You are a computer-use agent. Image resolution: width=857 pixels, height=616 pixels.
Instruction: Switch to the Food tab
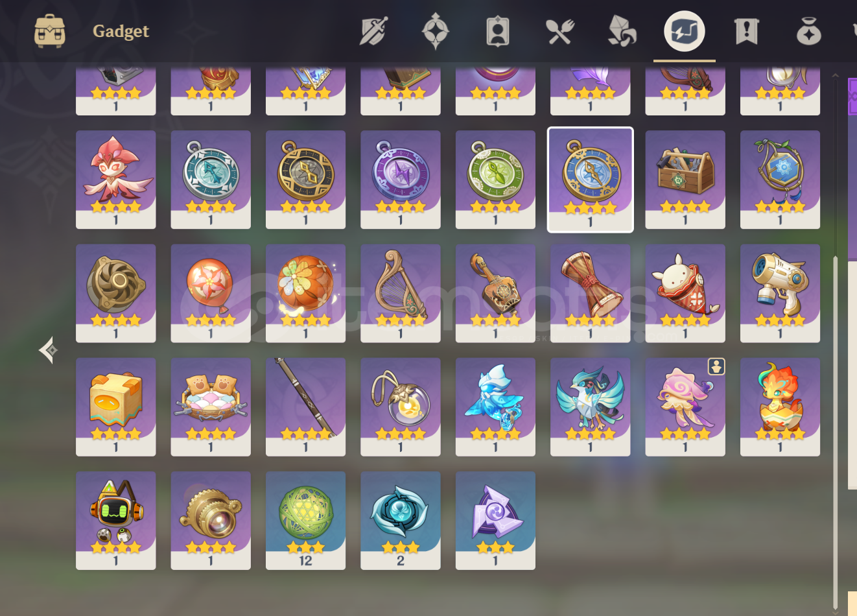(x=559, y=31)
